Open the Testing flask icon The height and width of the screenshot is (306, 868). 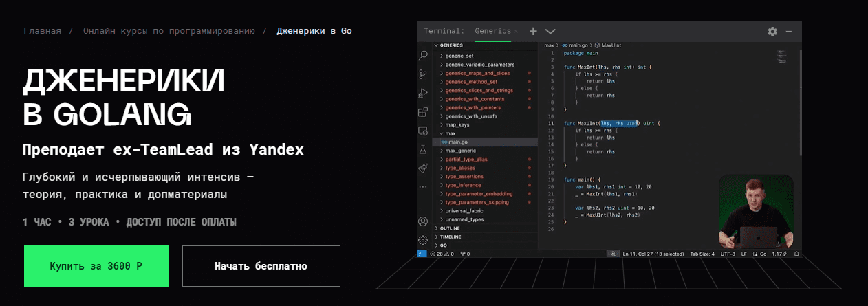[423, 149]
